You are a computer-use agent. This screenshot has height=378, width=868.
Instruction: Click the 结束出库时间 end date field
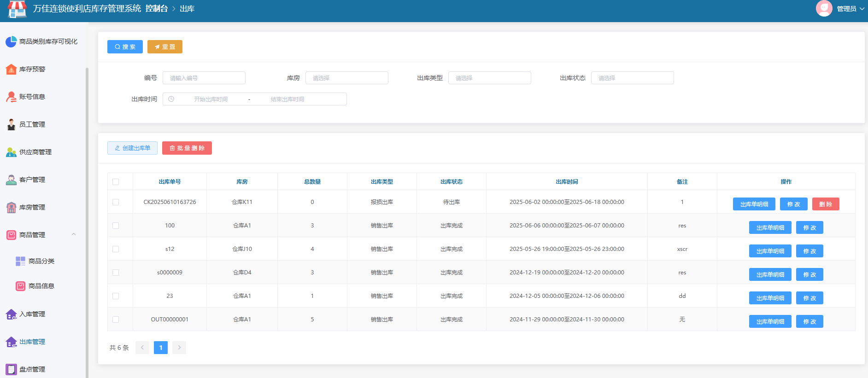[x=287, y=99]
